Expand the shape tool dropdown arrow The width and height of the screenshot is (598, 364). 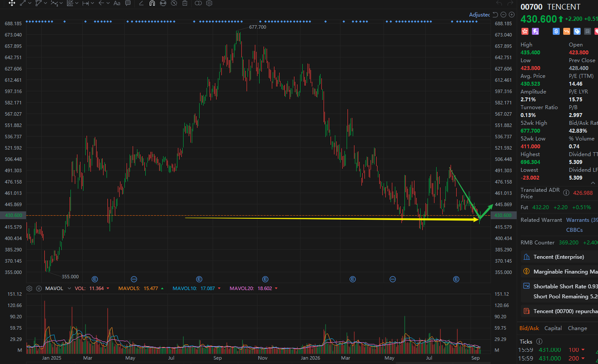[45, 3]
